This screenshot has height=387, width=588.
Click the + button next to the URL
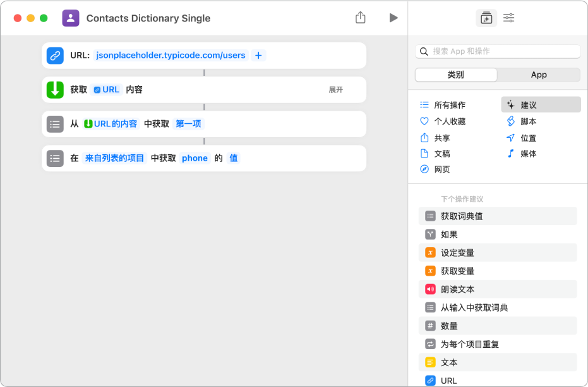click(258, 56)
